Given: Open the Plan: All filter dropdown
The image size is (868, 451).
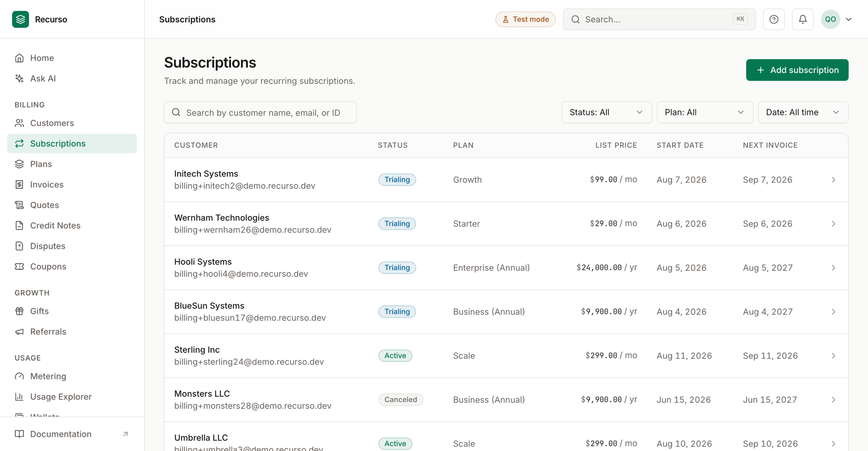Looking at the screenshot, I should [x=704, y=112].
